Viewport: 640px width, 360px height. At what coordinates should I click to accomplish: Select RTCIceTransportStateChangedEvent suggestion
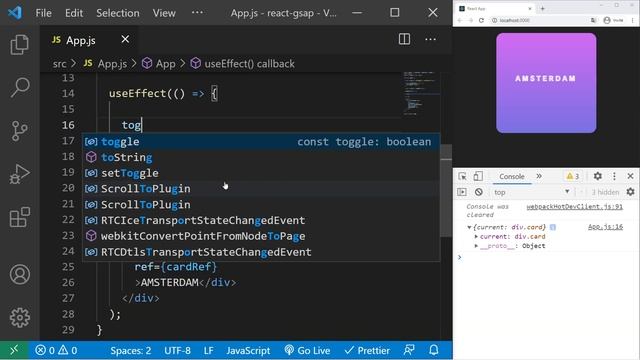coord(261,220)
